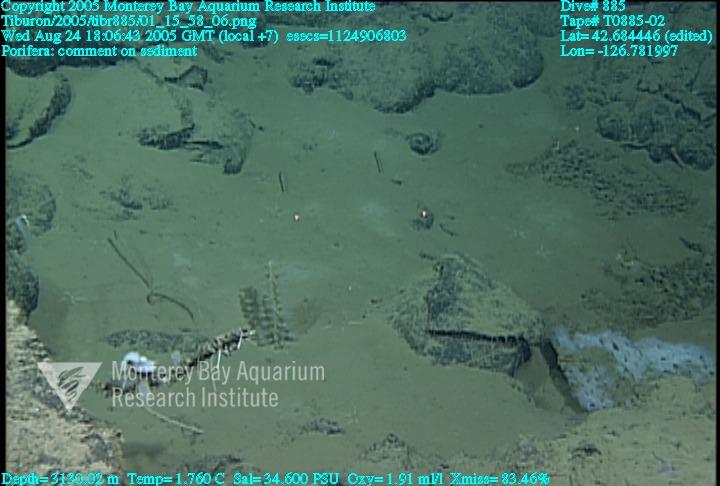Click the MBARI watermark logo icon

69,386
